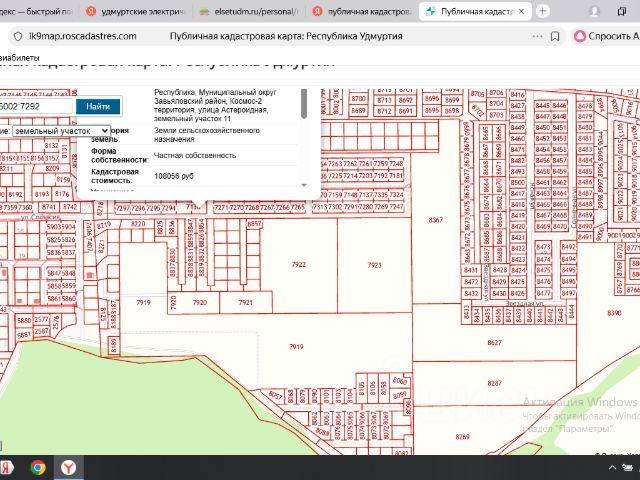Select parcel 8431 on the map
The height and width of the screenshot is (480, 640).
471,270
